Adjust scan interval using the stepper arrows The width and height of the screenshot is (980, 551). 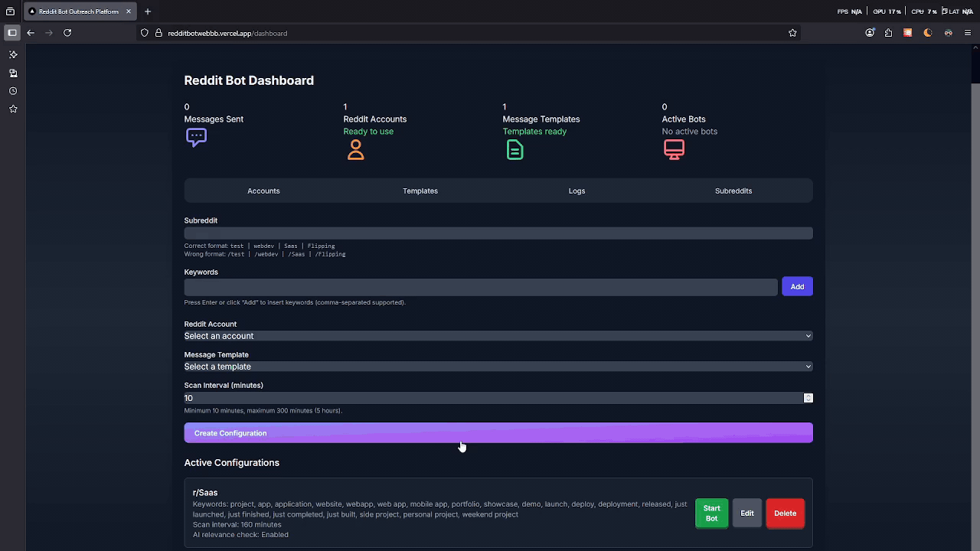(x=808, y=398)
